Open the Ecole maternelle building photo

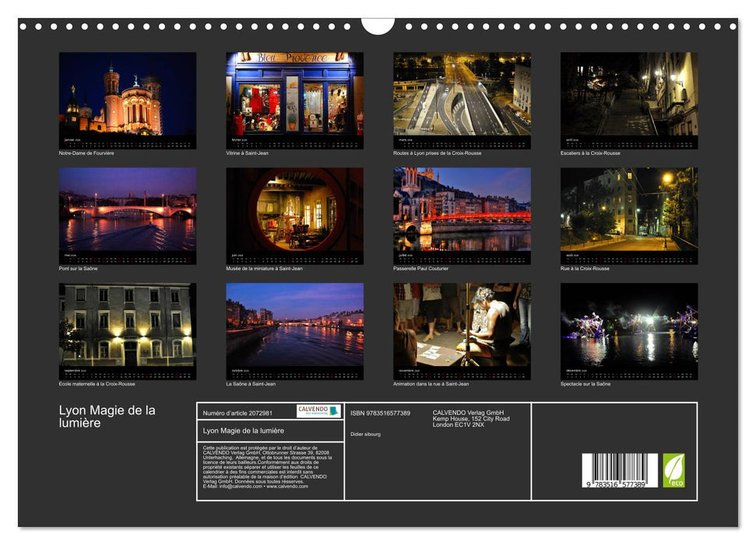click(x=128, y=325)
